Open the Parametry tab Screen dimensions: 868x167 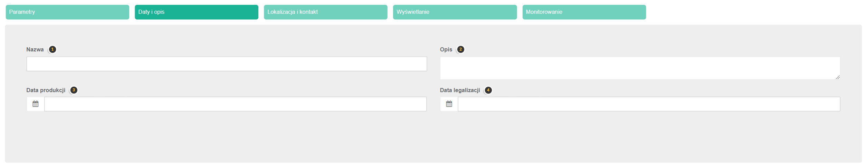tap(67, 12)
